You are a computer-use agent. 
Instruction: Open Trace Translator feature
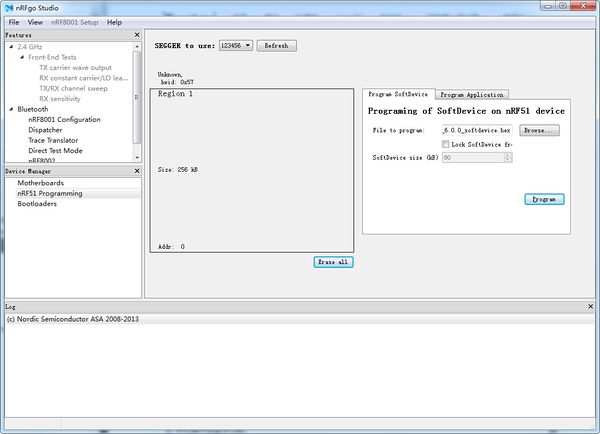[53, 140]
